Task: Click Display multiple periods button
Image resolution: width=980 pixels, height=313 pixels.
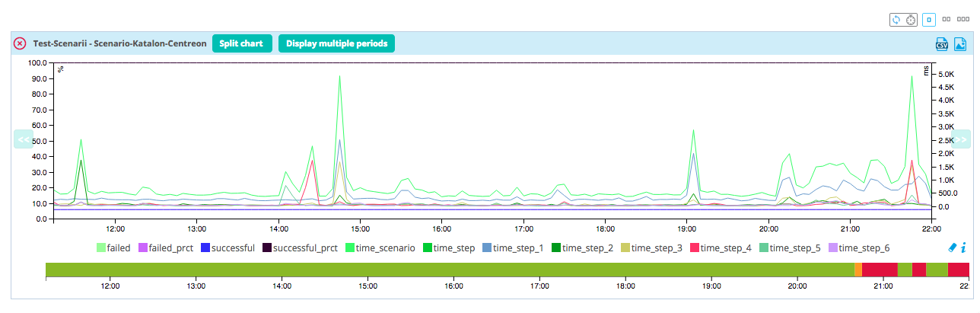Action: tap(336, 43)
